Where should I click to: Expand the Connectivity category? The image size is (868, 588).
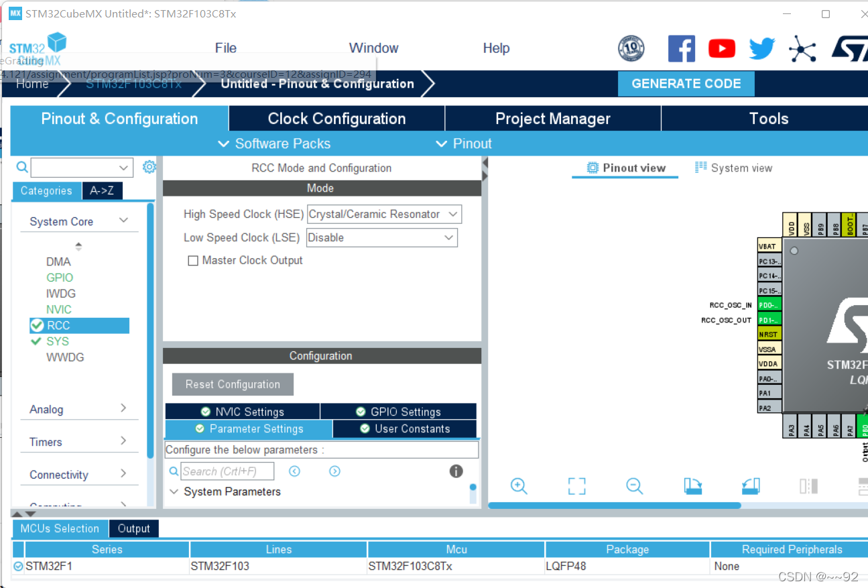coord(123,473)
